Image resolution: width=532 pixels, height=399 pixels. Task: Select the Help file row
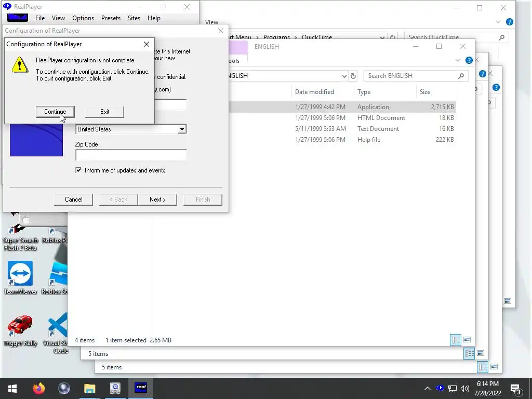tap(342, 139)
